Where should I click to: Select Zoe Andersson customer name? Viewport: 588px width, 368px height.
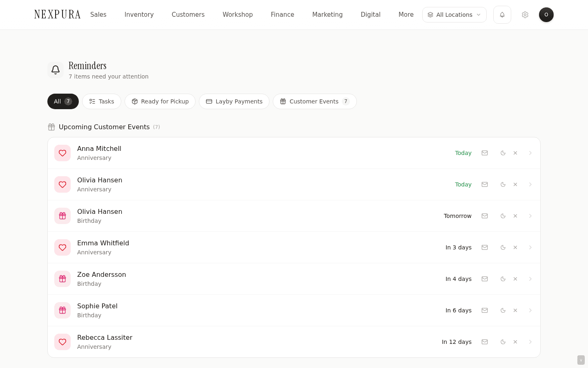click(102, 275)
